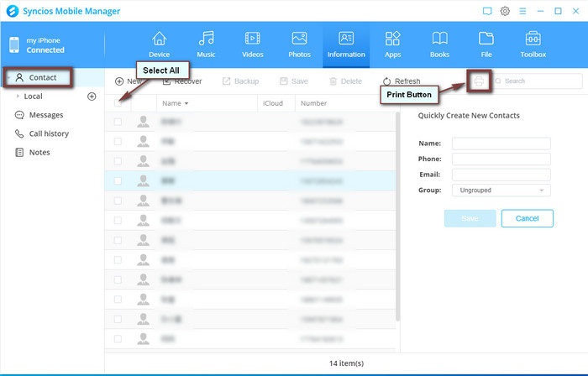This screenshot has height=376, width=588.
Task: Open Notes in the sidebar
Action: point(32,153)
